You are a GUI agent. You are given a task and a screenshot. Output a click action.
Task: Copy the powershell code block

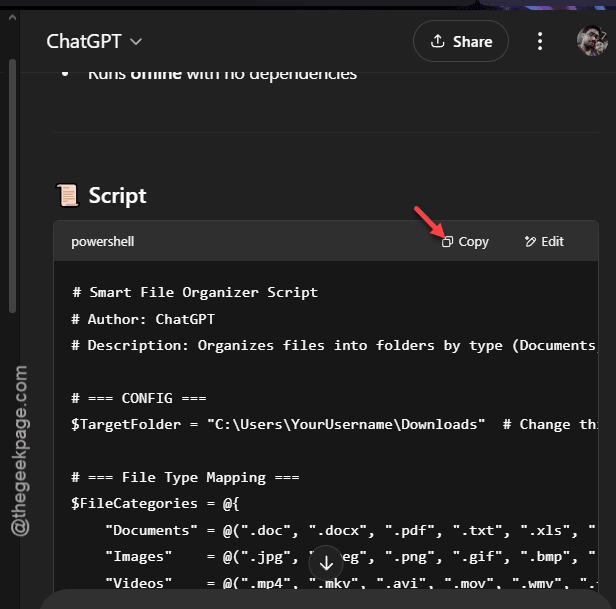tap(465, 242)
